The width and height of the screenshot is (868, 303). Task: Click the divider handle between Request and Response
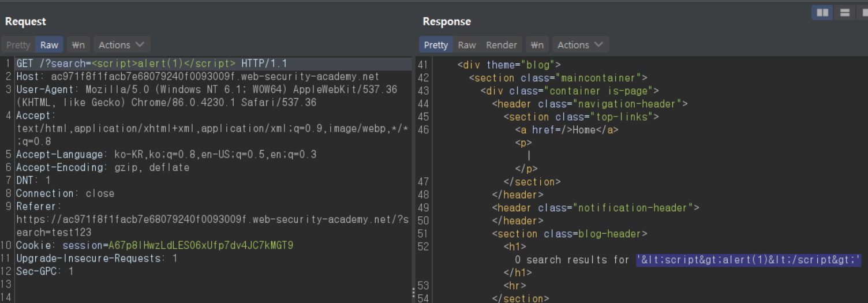413,293
